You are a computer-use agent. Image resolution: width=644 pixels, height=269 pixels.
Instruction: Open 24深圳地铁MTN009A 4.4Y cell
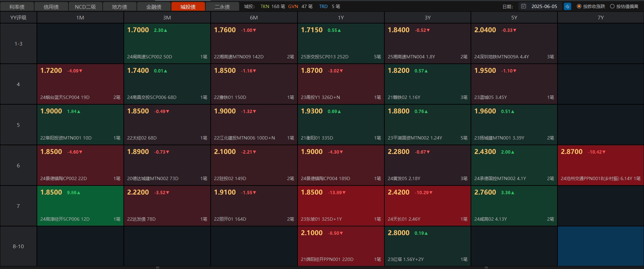[514, 44]
